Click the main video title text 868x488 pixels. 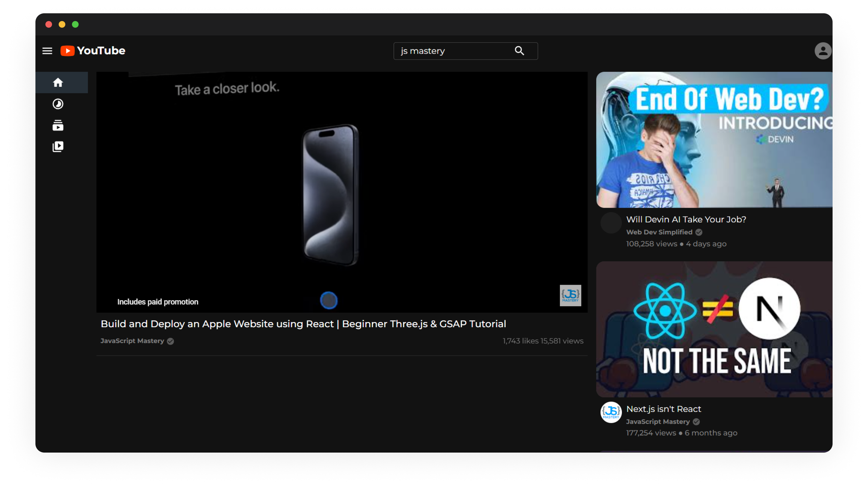coord(303,324)
